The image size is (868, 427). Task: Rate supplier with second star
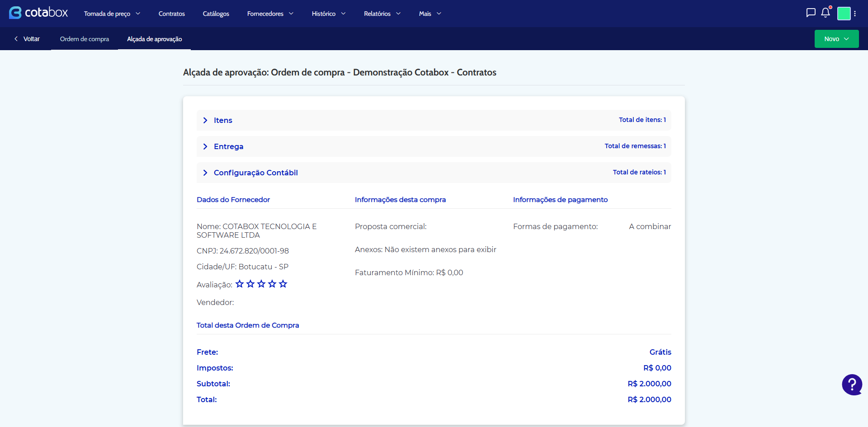pos(250,284)
